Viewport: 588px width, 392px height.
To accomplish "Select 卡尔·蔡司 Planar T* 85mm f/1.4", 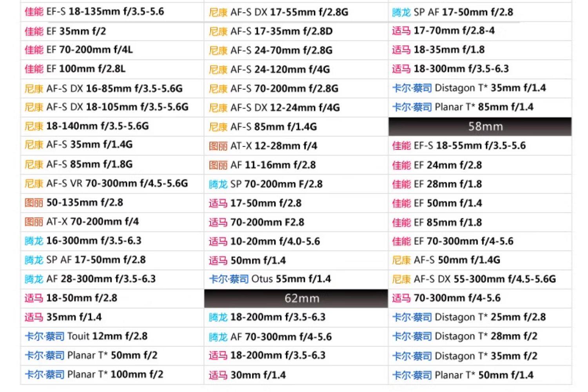I will point(480,107).
